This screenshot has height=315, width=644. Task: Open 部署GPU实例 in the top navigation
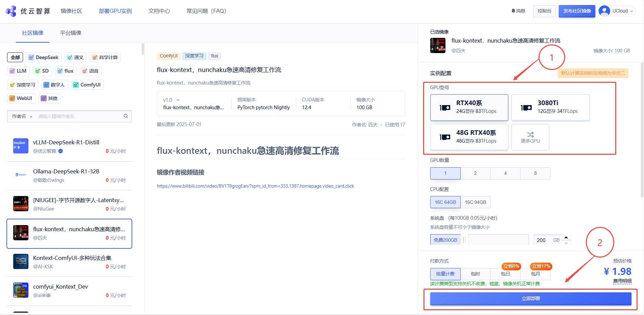pyautogui.click(x=115, y=11)
